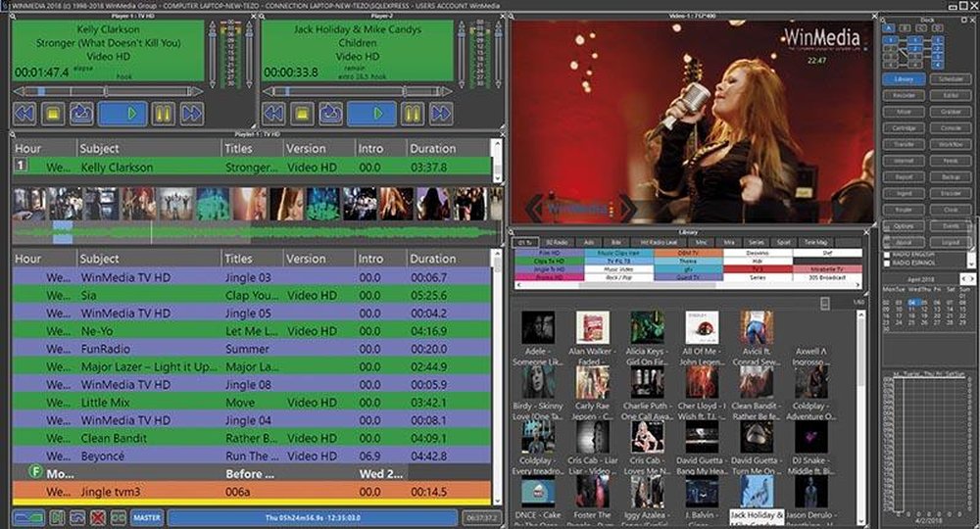The height and width of the screenshot is (529, 980).
Task: Open the Library module in the Dock panel
Action: [x=904, y=79]
